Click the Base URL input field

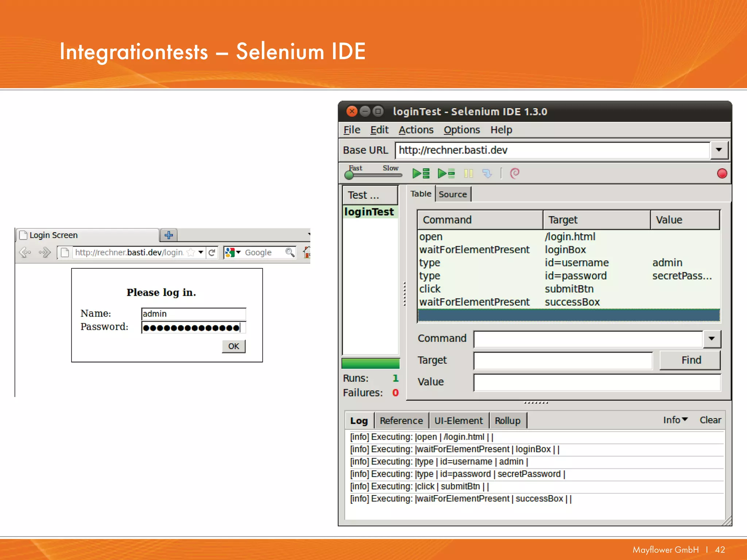(x=553, y=150)
